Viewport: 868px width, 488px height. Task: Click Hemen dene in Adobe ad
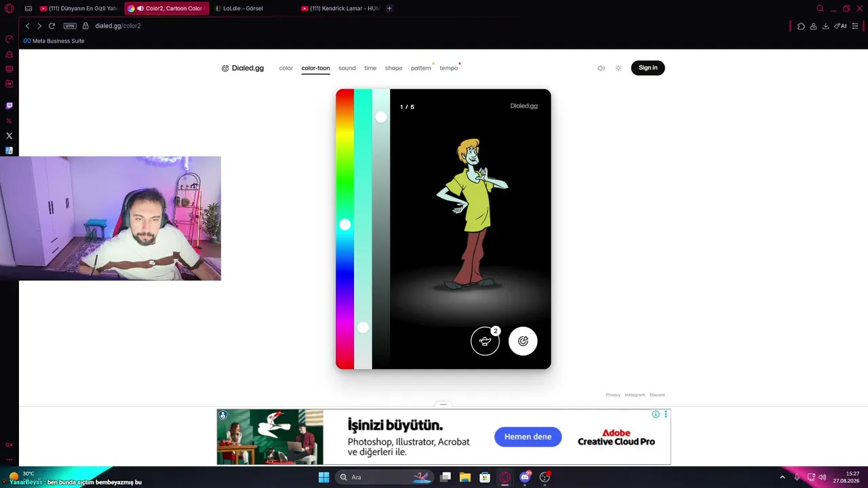528,436
